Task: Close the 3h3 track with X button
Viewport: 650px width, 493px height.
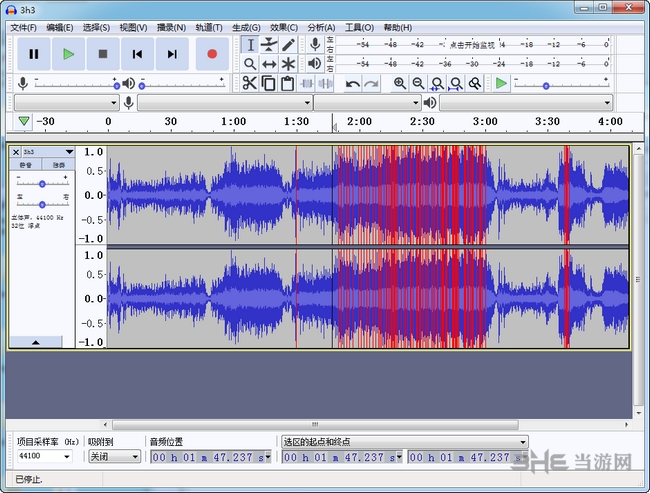Action: (16, 152)
